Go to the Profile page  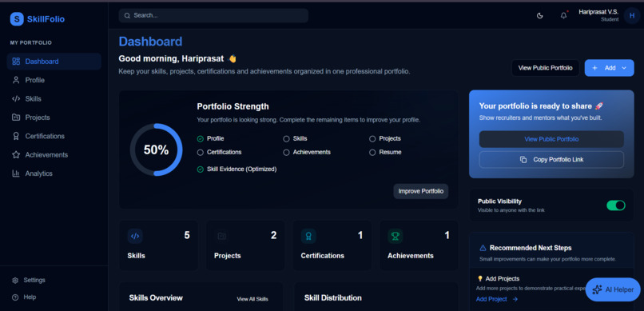pyautogui.click(x=54, y=80)
